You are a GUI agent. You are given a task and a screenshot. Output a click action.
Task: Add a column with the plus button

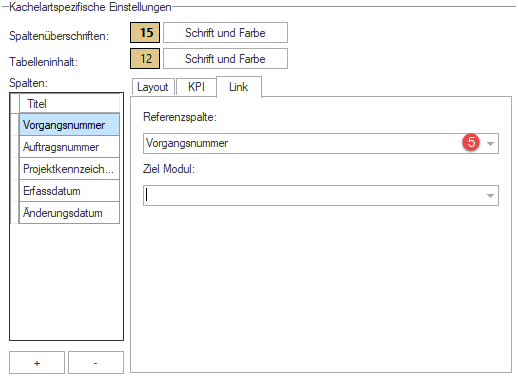[x=37, y=362]
